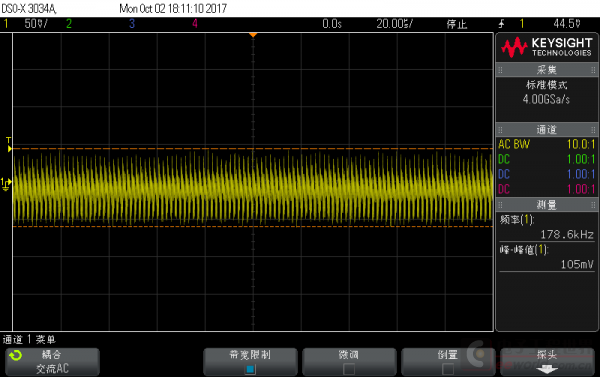Select channel 3 in the top bar

click(132, 24)
